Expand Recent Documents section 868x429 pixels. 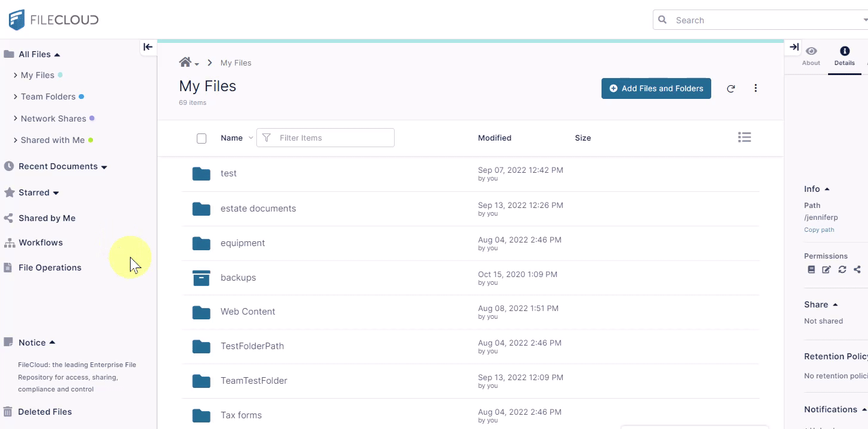[104, 167]
